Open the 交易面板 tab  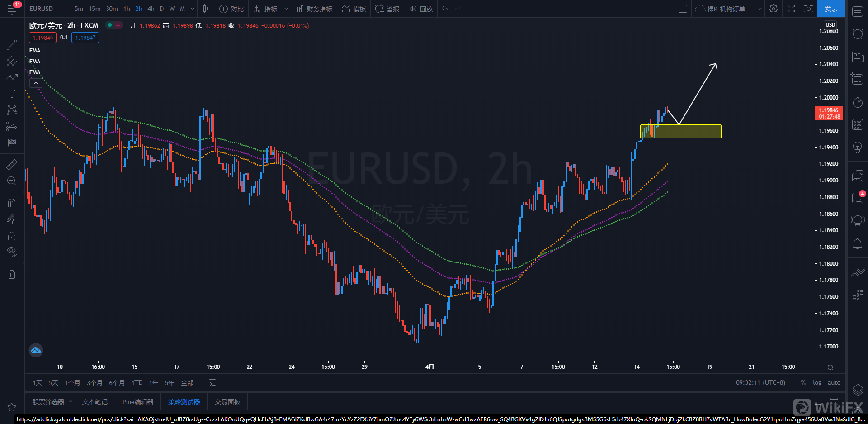coord(227,402)
